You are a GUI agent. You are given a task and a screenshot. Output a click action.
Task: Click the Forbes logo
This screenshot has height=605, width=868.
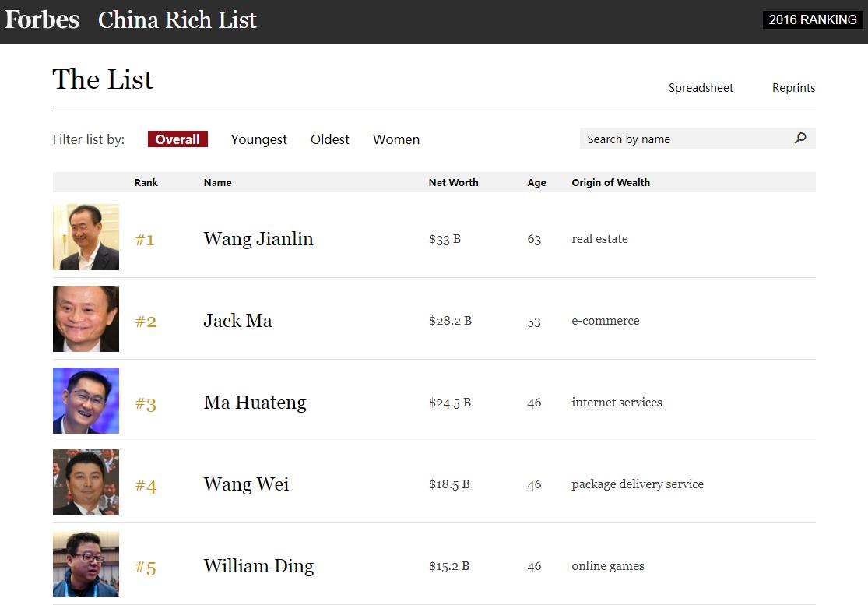tap(42, 20)
